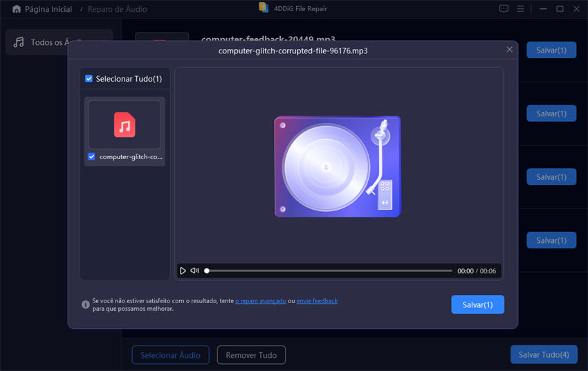Click the Remover Tudo button
This screenshot has height=371, width=588.
pyautogui.click(x=251, y=355)
